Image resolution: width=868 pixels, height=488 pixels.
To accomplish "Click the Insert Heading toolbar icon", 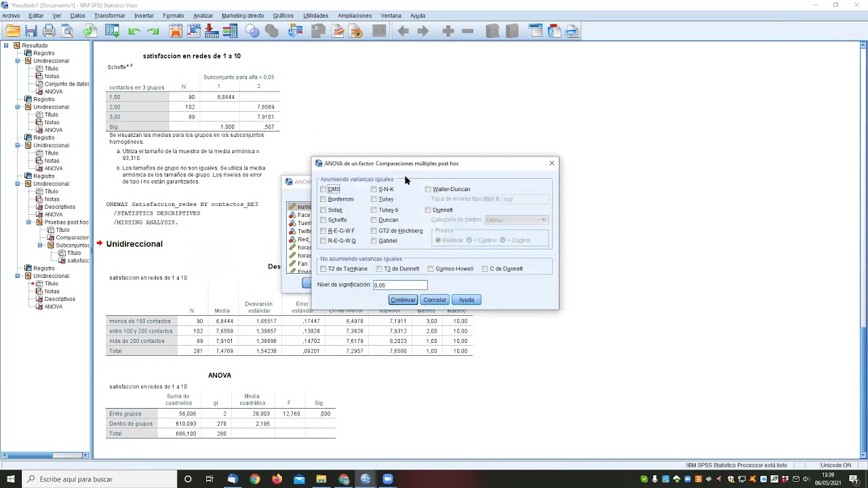I will click(536, 31).
